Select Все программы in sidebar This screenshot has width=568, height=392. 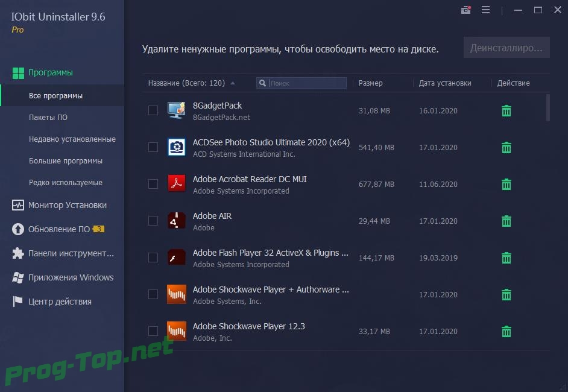tap(62, 96)
